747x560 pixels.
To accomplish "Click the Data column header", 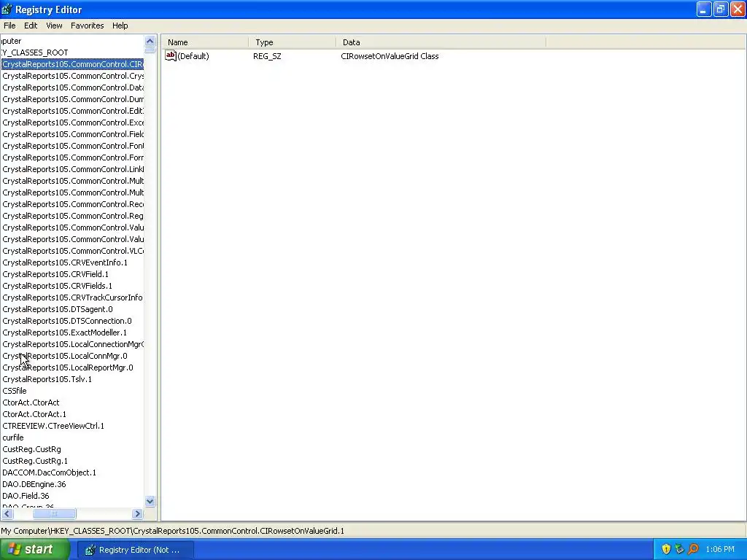I will pos(441,42).
